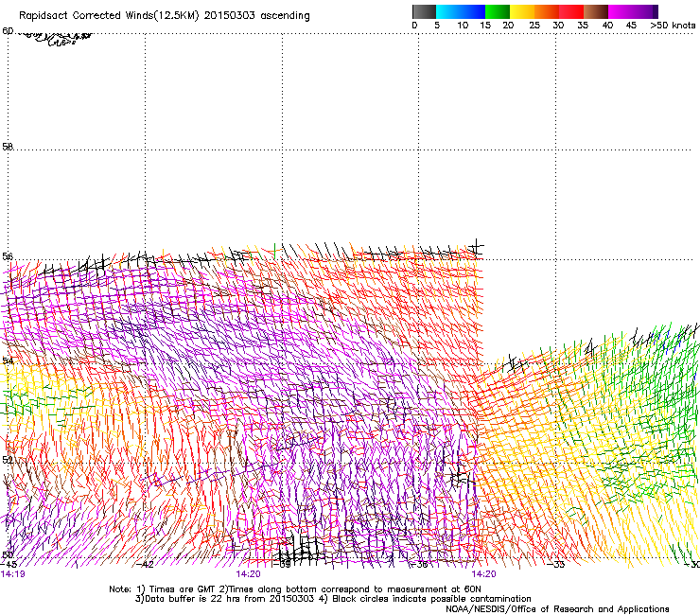Select the red 30-35 knots legend swatch
The height and width of the screenshot is (615, 700).
pos(571,11)
